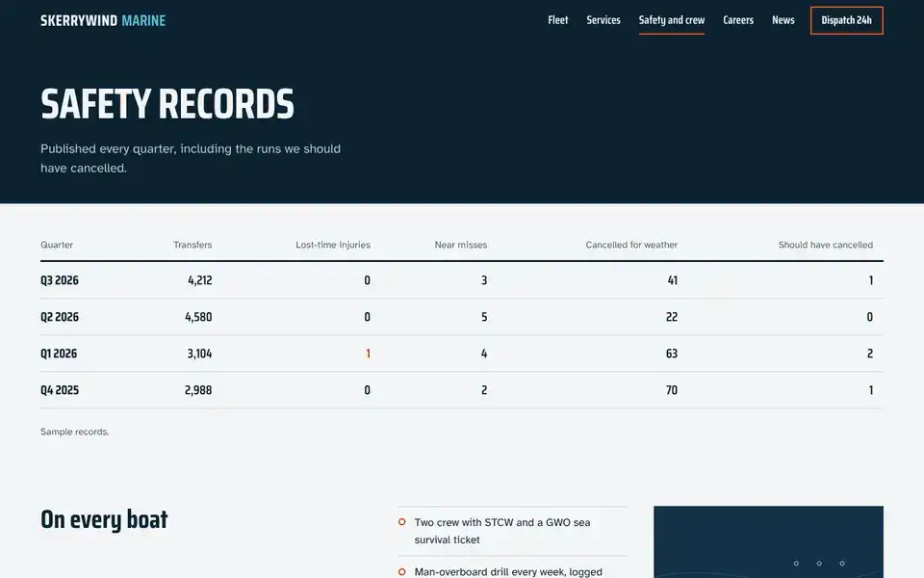Click the 2,988 transfers cell
The image size is (924, 578).
(x=198, y=390)
